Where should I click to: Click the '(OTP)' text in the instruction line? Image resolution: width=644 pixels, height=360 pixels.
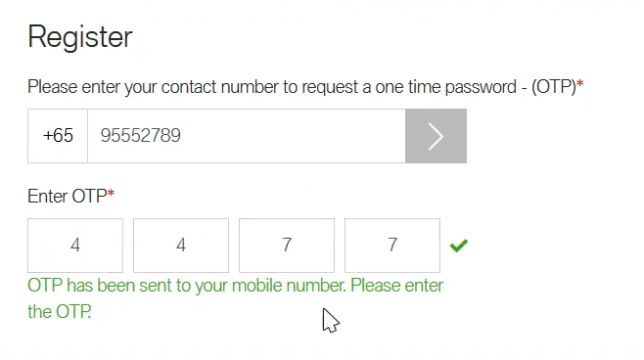554,87
